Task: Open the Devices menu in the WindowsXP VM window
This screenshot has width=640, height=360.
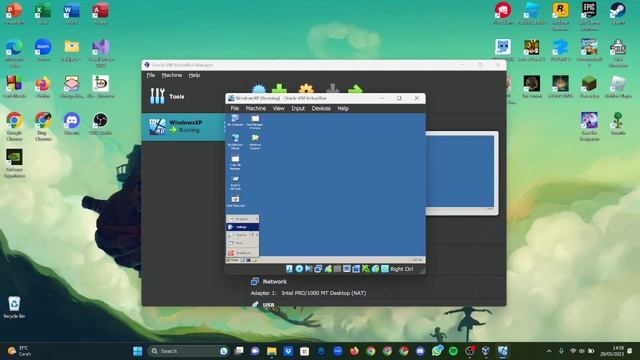Action: pos(321,109)
